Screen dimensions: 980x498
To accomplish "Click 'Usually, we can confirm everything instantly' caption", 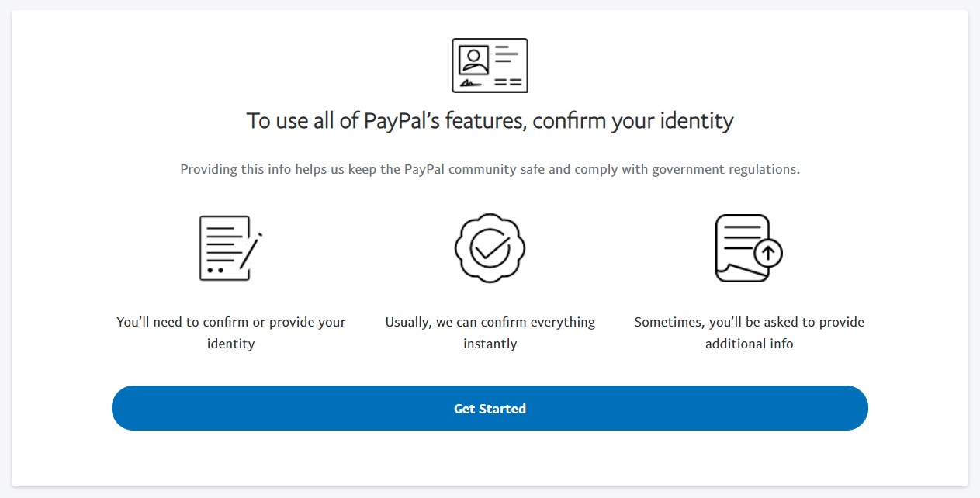I will pos(490,333).
